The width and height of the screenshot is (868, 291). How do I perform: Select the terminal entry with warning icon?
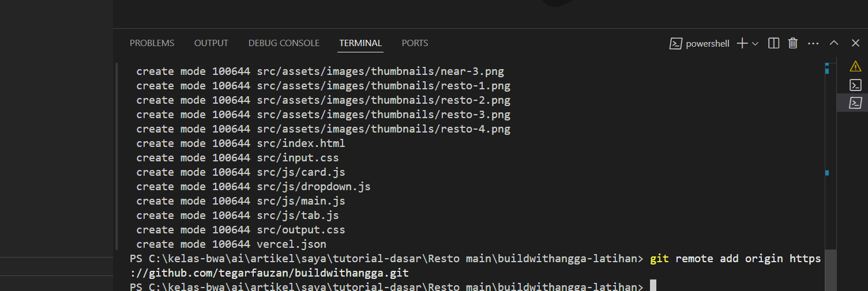click(855, 66)
